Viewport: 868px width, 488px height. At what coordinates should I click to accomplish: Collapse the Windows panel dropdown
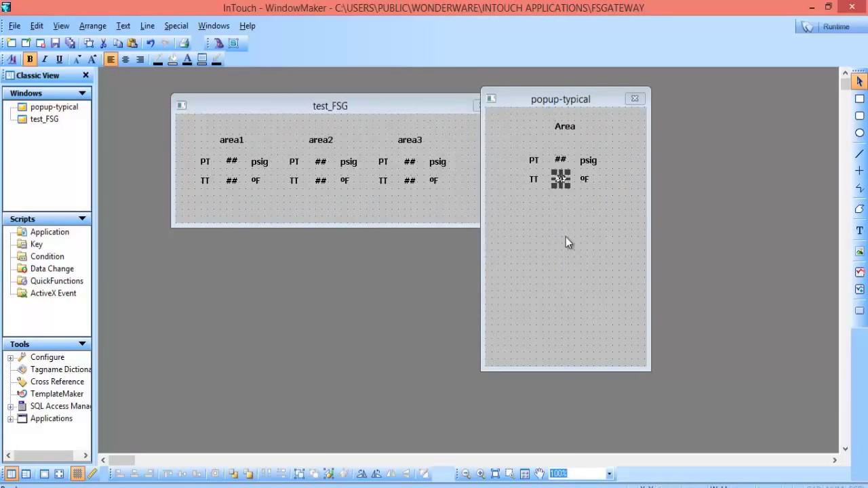(82, 93)
